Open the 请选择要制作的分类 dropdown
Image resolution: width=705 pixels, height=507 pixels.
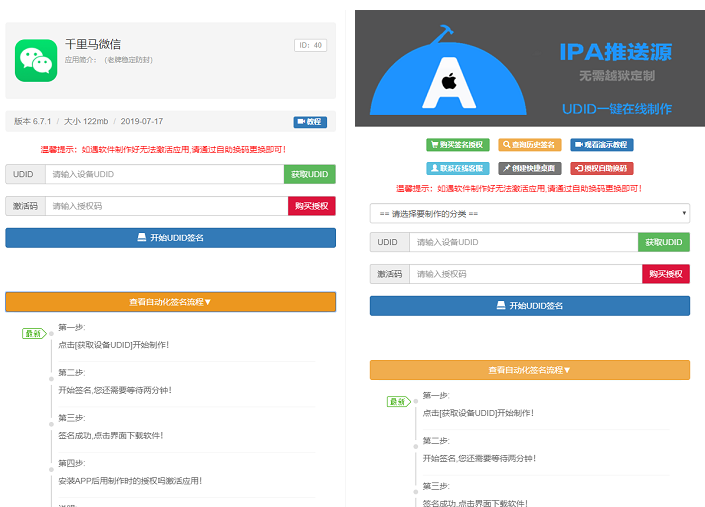(529, 213)
